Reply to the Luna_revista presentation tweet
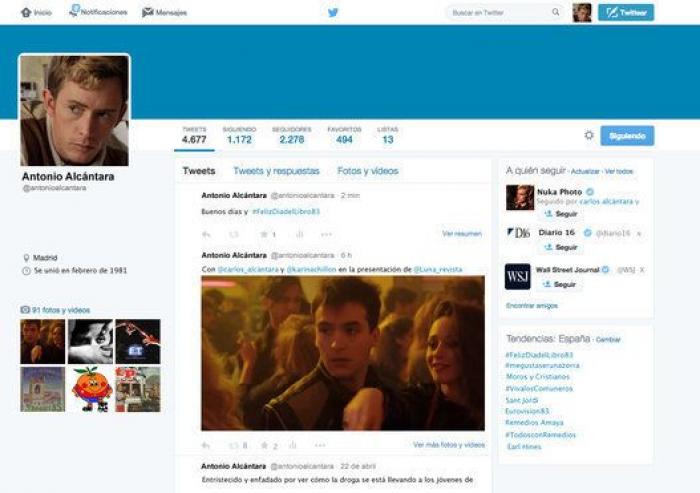 (x=206, y=445)
